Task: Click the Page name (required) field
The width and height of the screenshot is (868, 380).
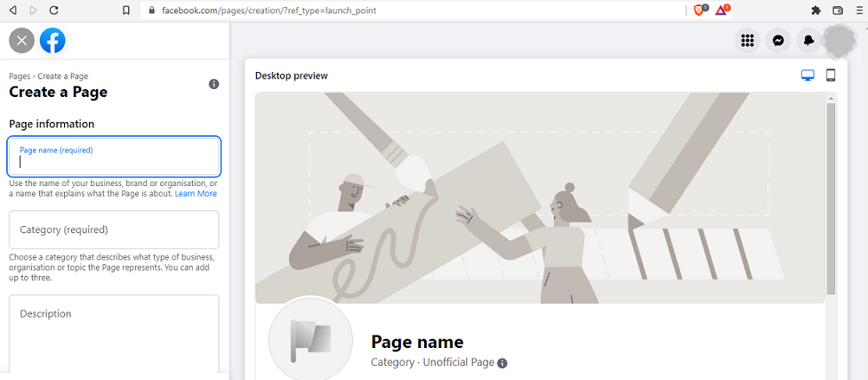Action: [x=115, y=157]
